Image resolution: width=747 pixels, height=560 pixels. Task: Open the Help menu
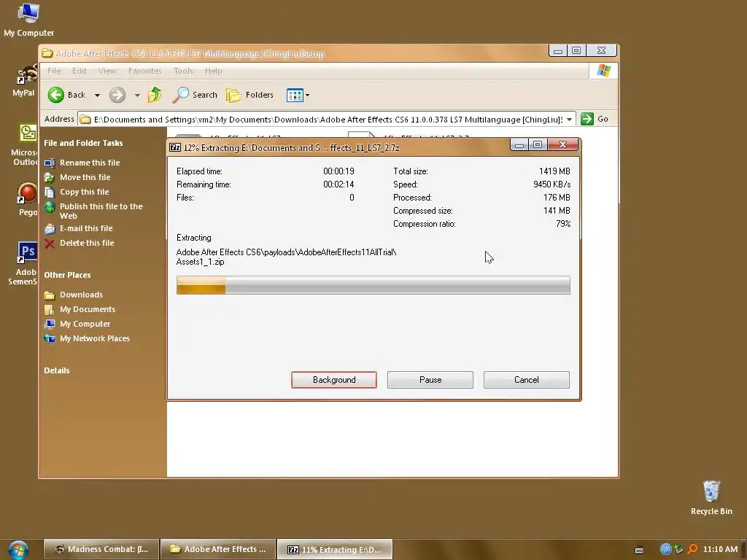pyautogui.click(x=213, y=71)
